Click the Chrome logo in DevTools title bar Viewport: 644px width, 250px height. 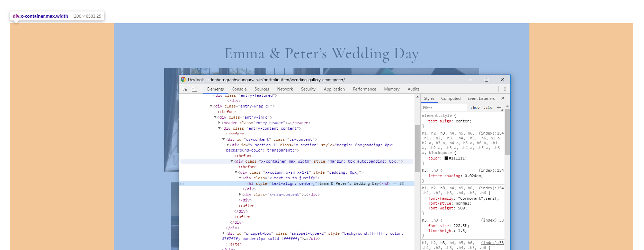pyautogui.click(x=184, y=79)
